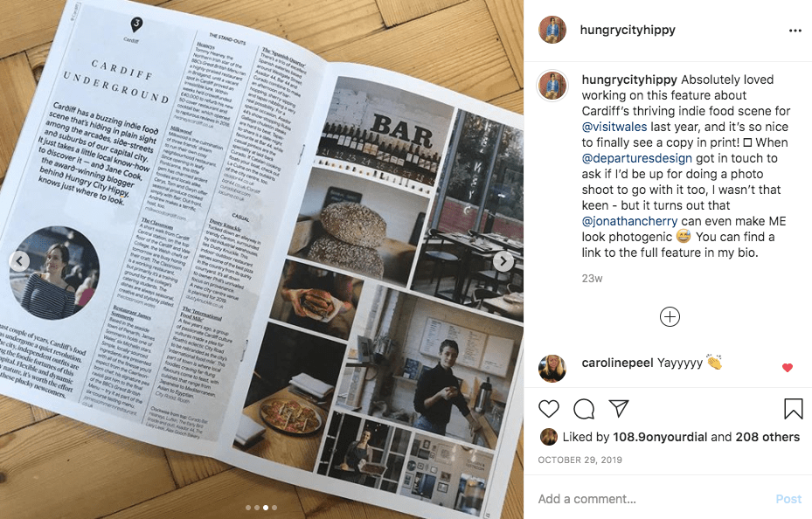Open comment bubble icon under post

pyautogui.click(x=584, y=409)
